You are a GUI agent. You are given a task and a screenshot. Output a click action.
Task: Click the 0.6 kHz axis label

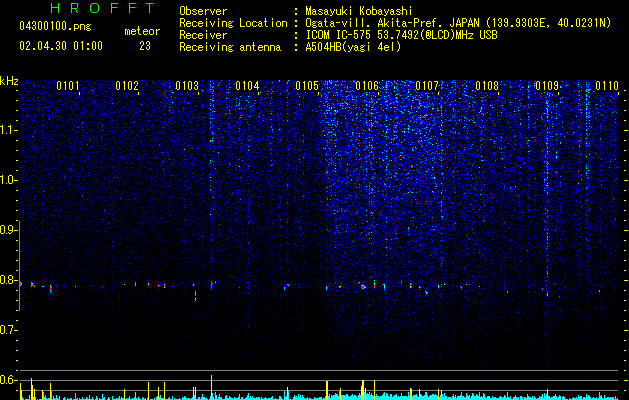pyautogui.click(x=8, y=380)
